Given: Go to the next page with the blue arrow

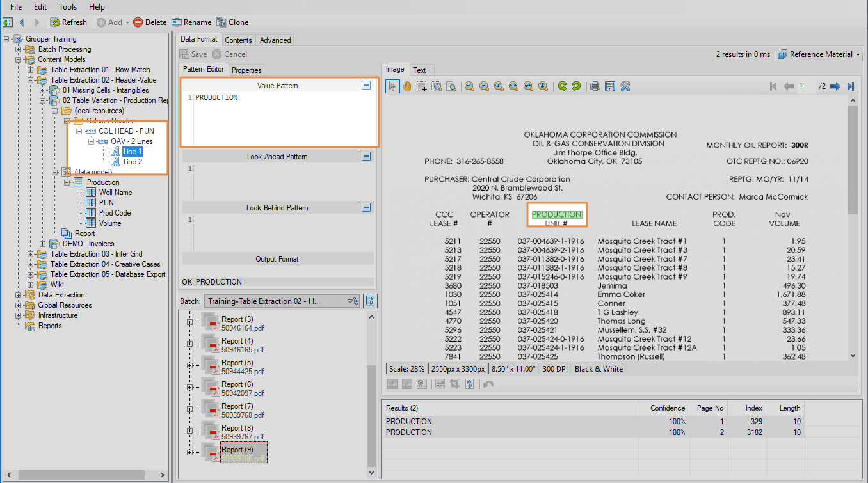Looking at the screenshot, I should tap(835, 86).
